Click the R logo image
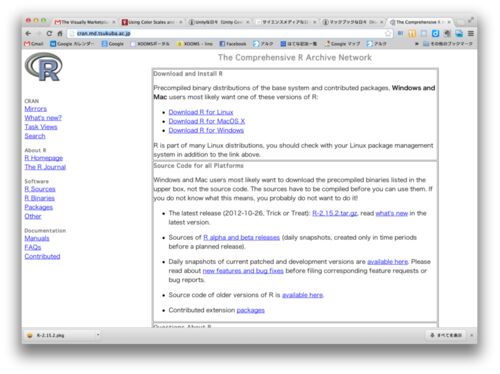The image size is (500, 374). [44, 67]
